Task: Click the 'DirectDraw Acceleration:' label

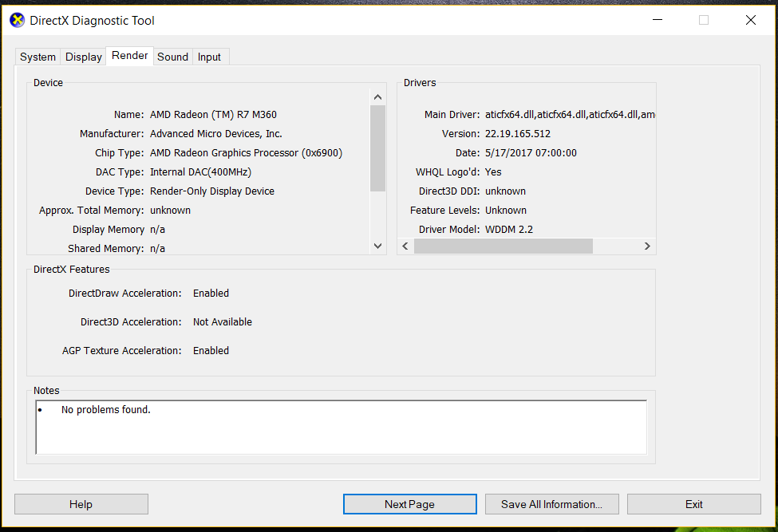Action: click(x=125, y=293)
